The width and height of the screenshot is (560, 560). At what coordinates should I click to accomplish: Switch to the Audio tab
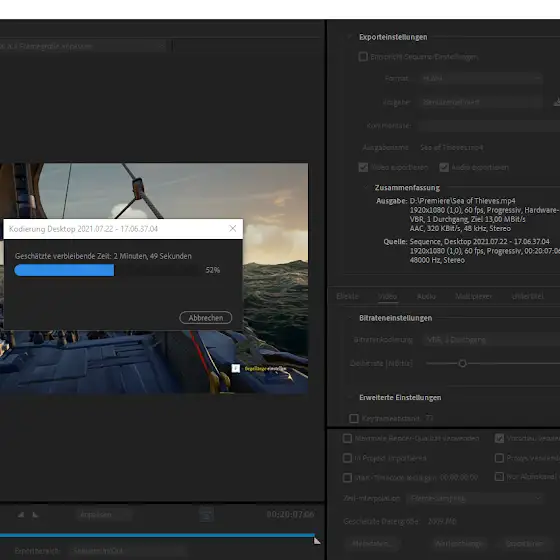coord(426,296)
